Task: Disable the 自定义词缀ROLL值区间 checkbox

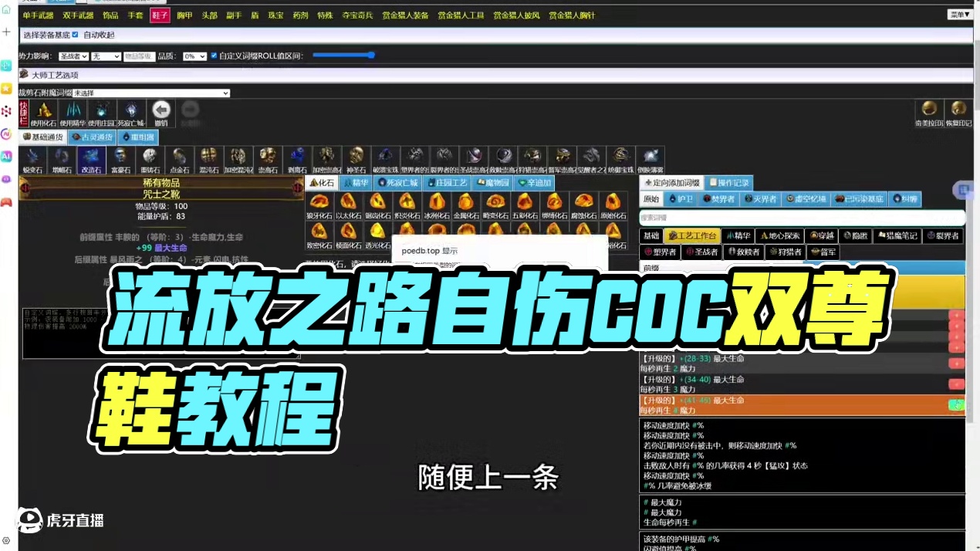Action: [214, 56]
